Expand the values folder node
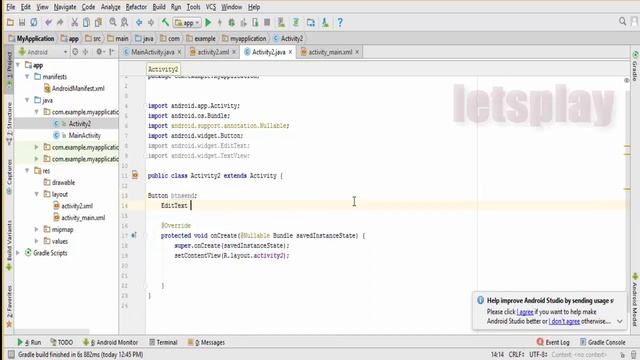The width and height of the screenshot is (640, 360). tap(36, 241)
